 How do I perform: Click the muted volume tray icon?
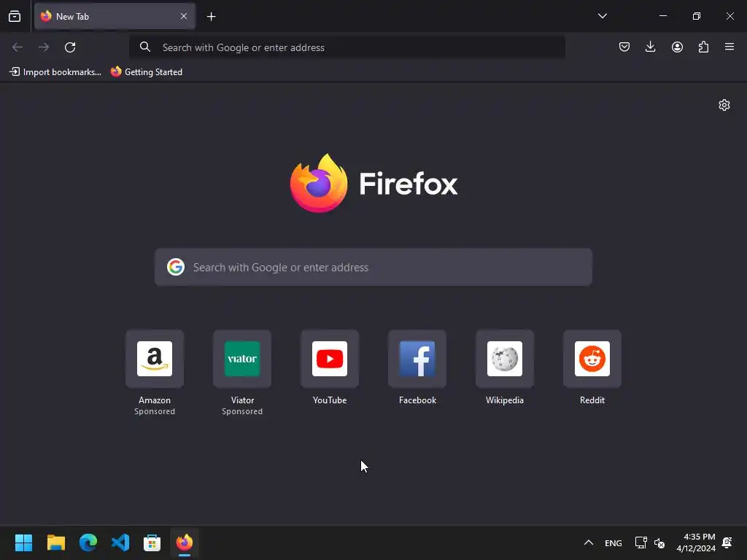(659, 542)
